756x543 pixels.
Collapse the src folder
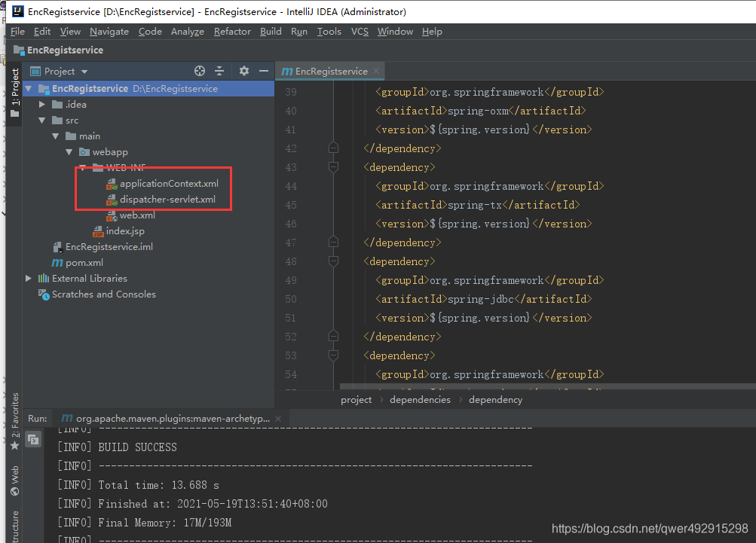click(42, 120)
